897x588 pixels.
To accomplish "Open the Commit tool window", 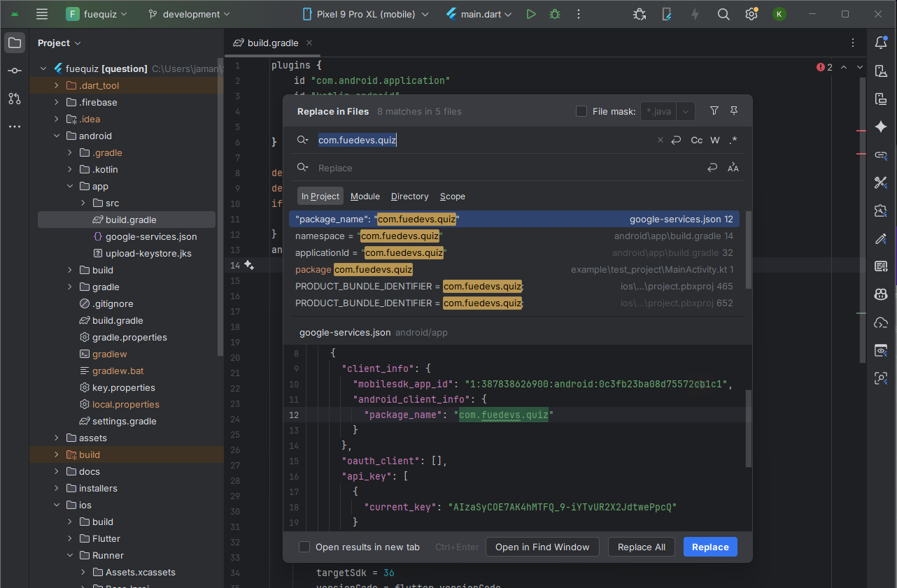I will (15, 71).
